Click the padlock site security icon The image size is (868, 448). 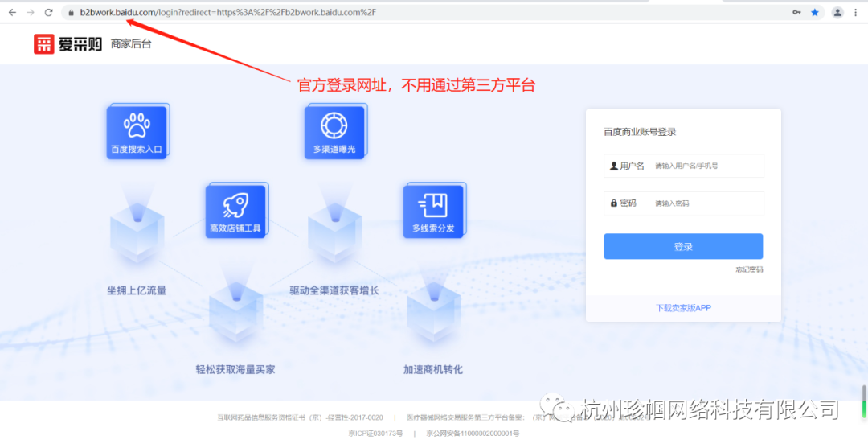(71, 12)
